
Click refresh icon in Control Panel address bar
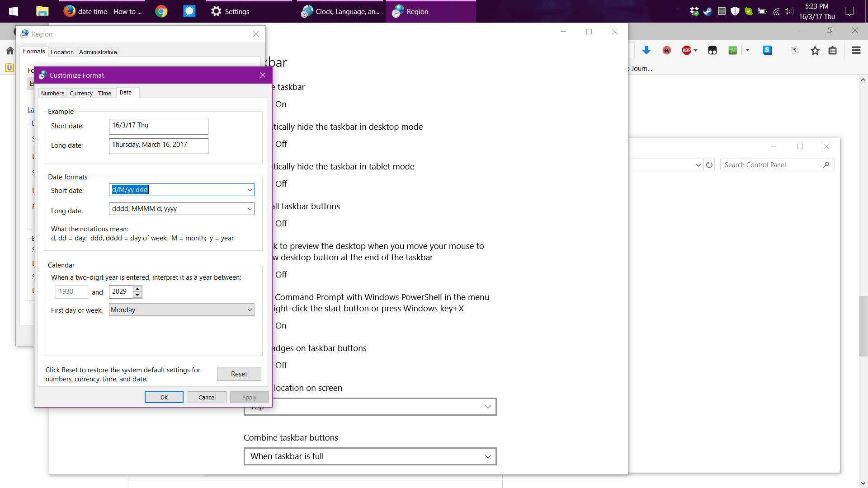(x=709, y=165)
